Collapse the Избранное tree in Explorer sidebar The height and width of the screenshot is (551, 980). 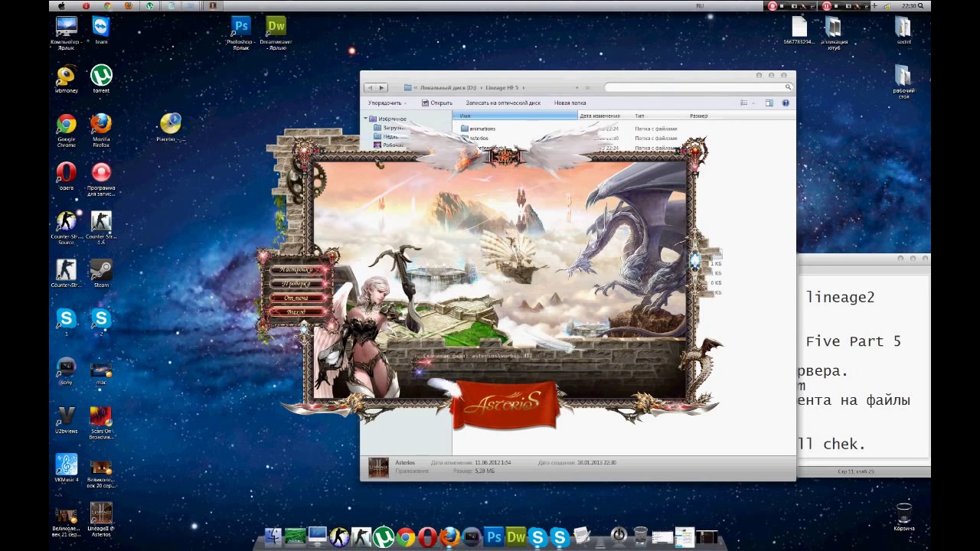click(x=365, y=119)
